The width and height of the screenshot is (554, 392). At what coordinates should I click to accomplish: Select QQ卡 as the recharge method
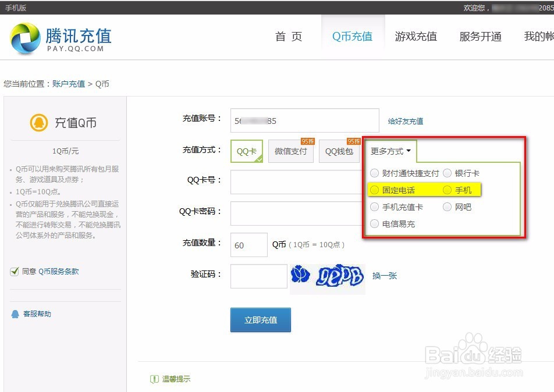pos(247,151)
